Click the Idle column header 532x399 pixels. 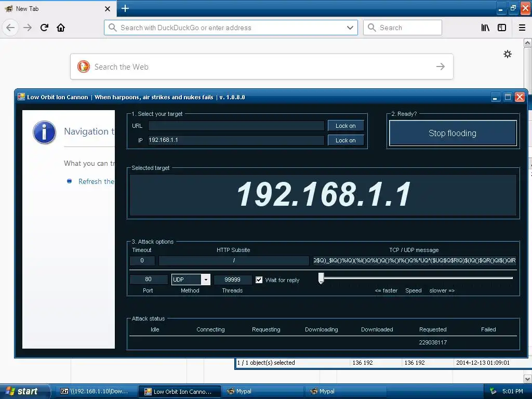tap(155, 329)
